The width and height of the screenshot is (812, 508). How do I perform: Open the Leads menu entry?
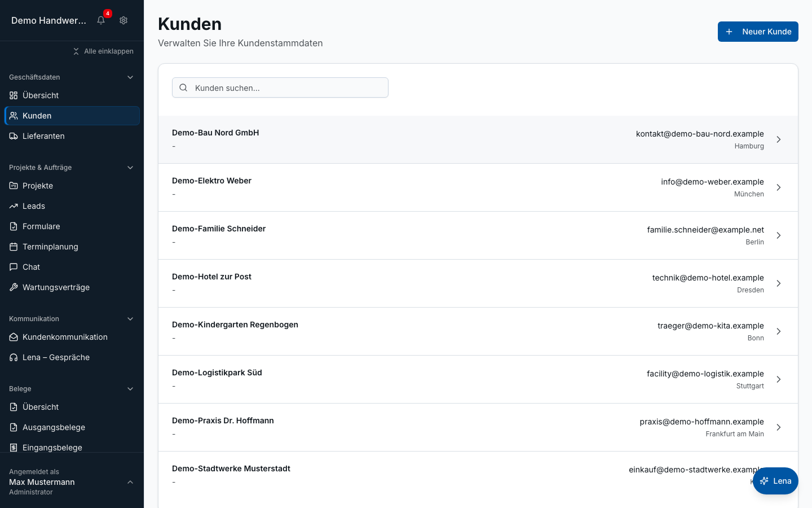[72, 206]
